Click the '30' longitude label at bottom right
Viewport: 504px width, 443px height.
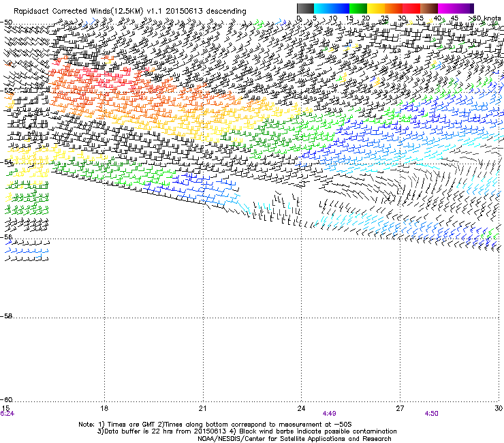tap(499, 408)
